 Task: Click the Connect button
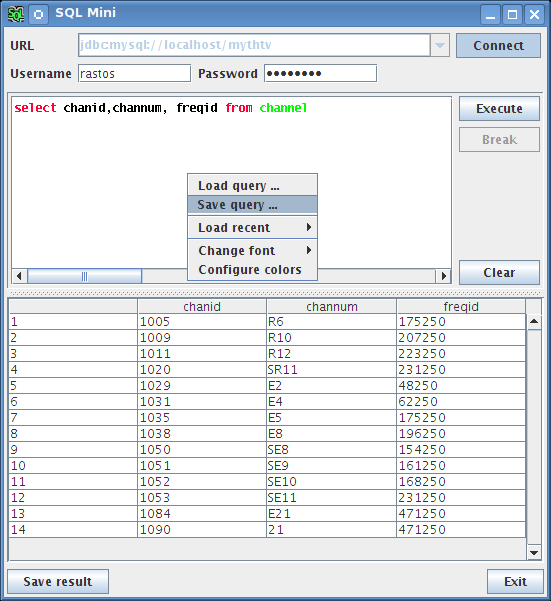498,46
